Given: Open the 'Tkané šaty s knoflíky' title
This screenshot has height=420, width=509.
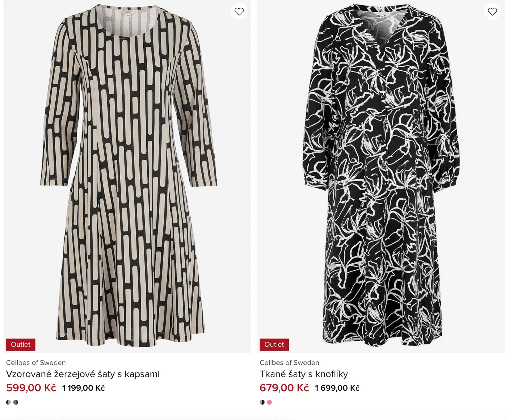Looking at the screenshot, I should pyautogui.click(x=304, y=374).
